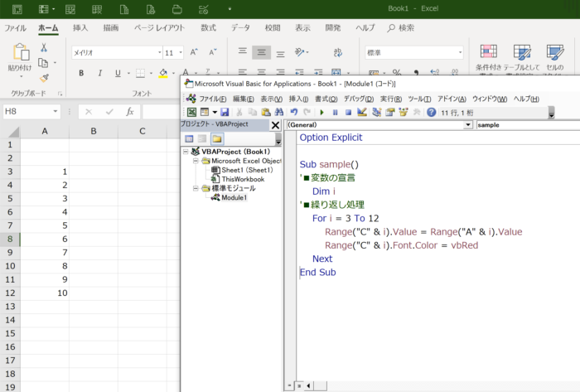Save the project using the floppy disk icon
The image size is (580, 392).
(x=225, y=112)
